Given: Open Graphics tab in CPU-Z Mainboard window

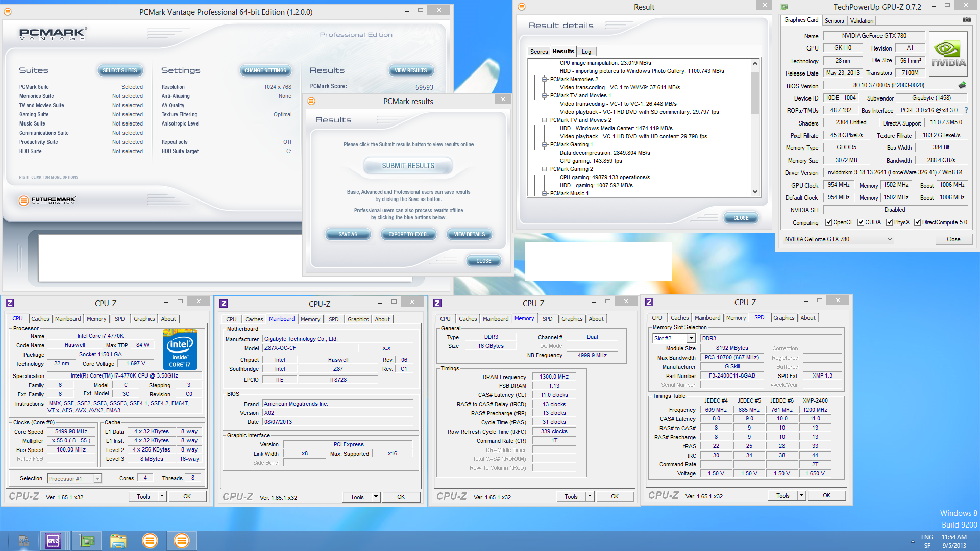Looking at the screenshot, I should (x=358, y=319).
